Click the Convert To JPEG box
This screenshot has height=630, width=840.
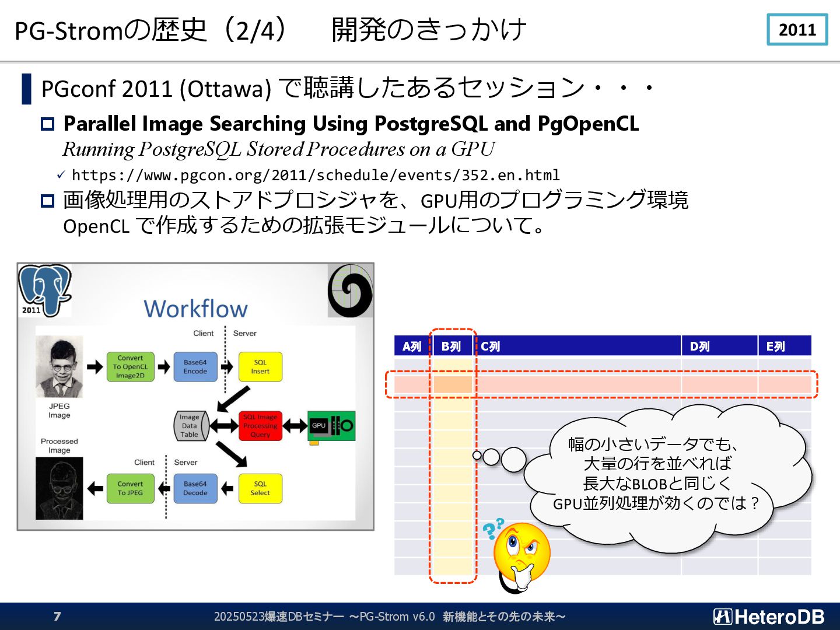point(130,488)
